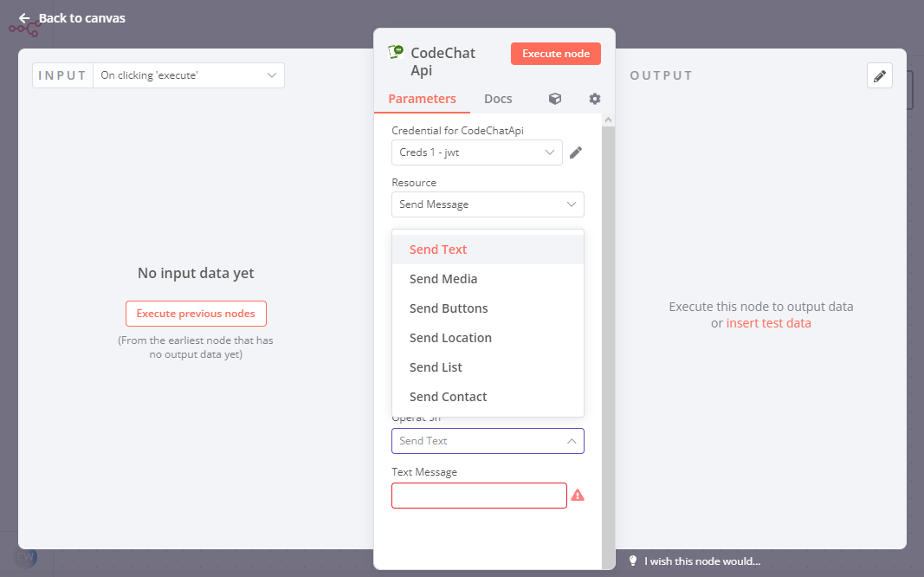
Task: Click the scrollbar up arrow
Action: (608, 120)
